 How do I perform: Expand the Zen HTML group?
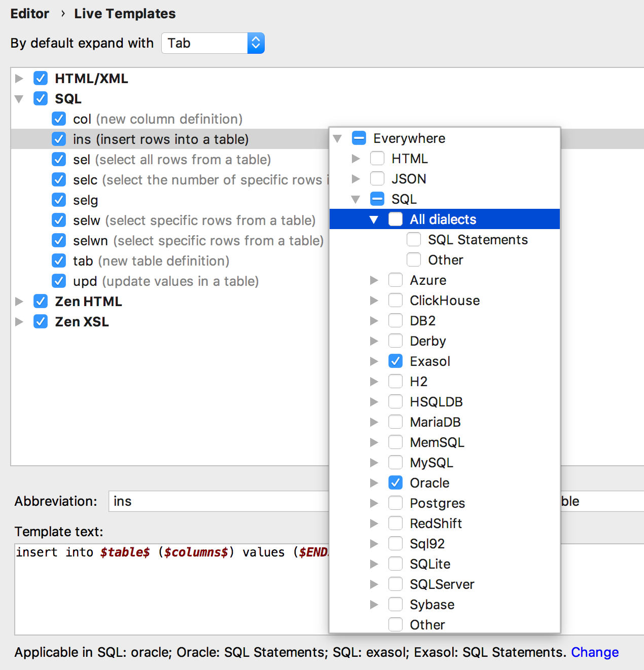coord(19,302)
